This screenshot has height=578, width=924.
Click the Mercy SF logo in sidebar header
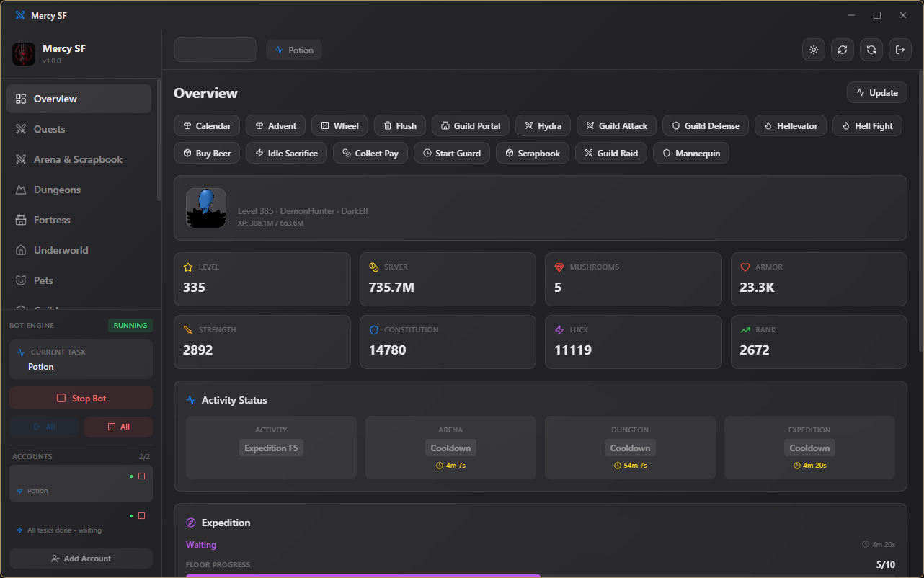(x=24, y=54)
